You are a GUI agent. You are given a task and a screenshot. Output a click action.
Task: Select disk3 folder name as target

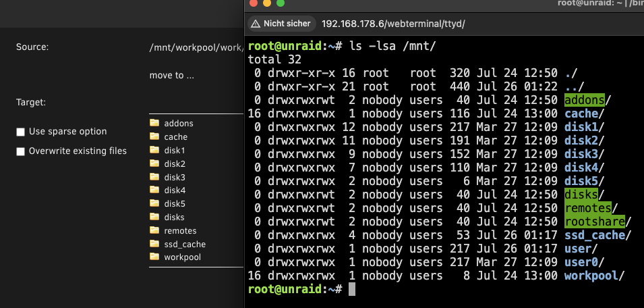(x=175, y=178)
